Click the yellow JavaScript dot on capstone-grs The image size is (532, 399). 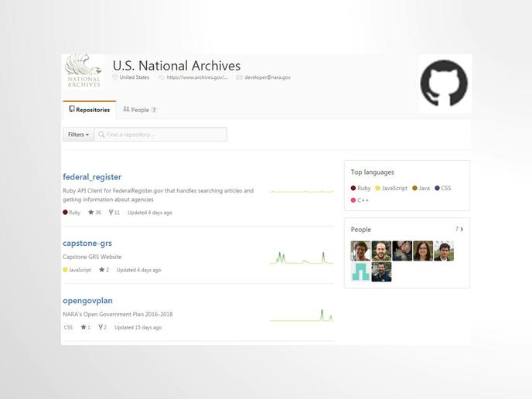65,270
